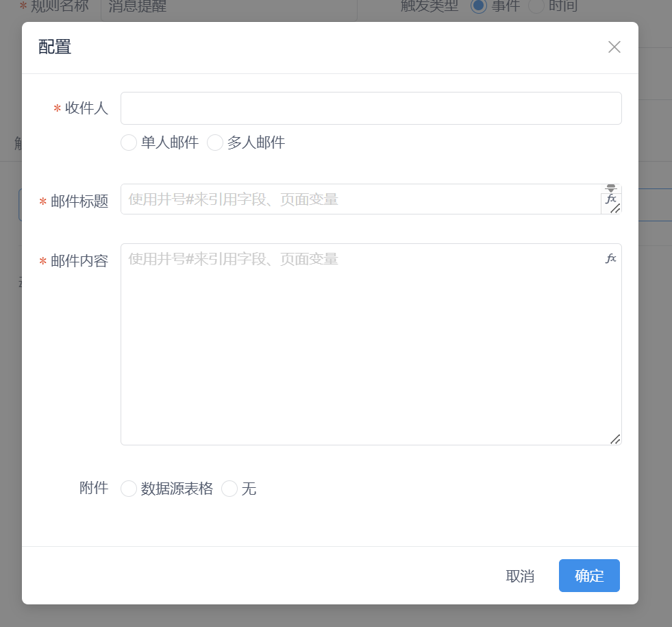Select the 事件 trigger type radio behind dialog
Viewport: 672px width, 627px height.
pyautogui.click(x=478, y=6)
